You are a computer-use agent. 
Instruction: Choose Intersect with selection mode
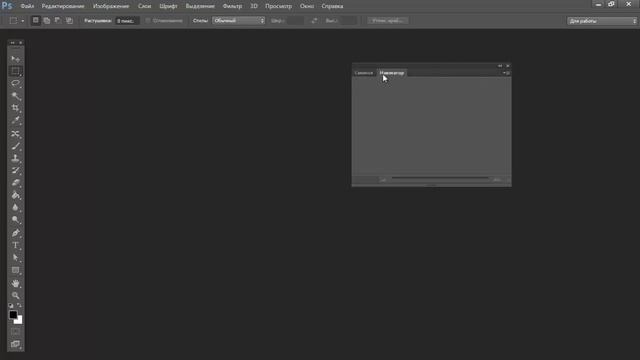coord(69,20)
